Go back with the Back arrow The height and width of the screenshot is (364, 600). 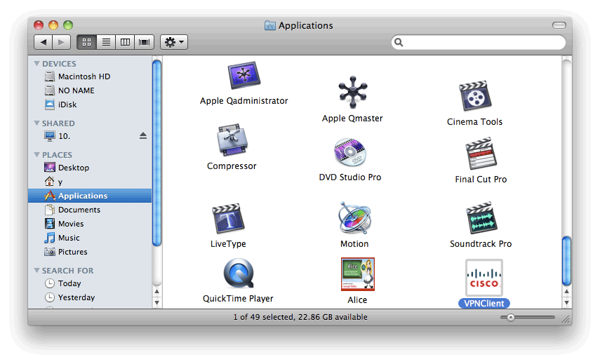44,42
